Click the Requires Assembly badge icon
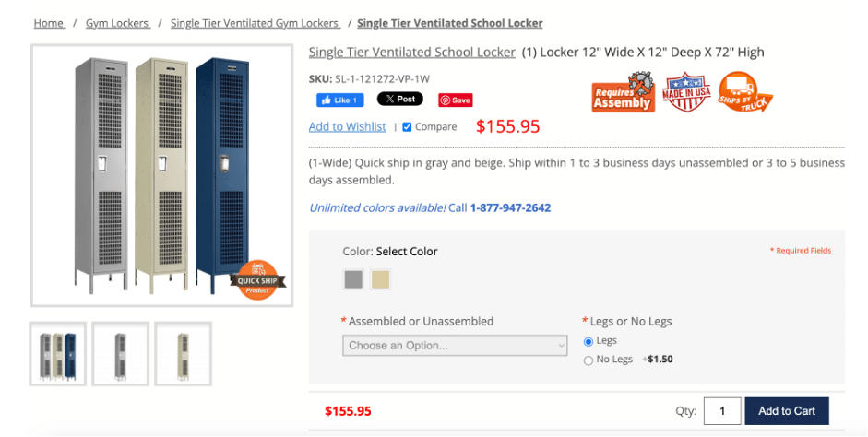Image resolution: width=868 pixels, height=437 pixels. [x=623, y=93]
